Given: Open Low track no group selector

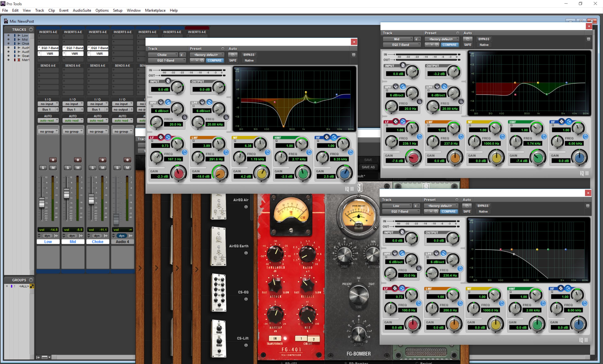Looking at the screenshot, I should [48, 132].
